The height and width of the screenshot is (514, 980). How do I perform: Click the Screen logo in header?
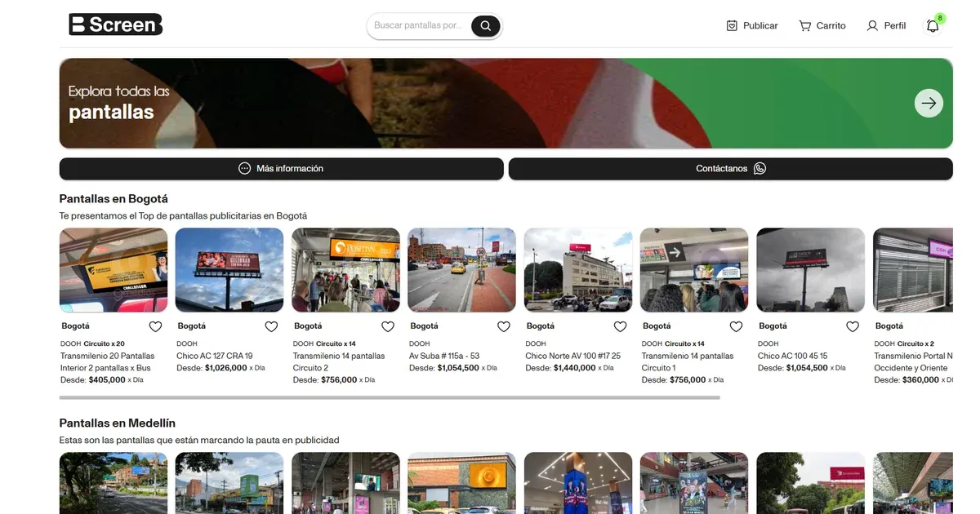115,24
